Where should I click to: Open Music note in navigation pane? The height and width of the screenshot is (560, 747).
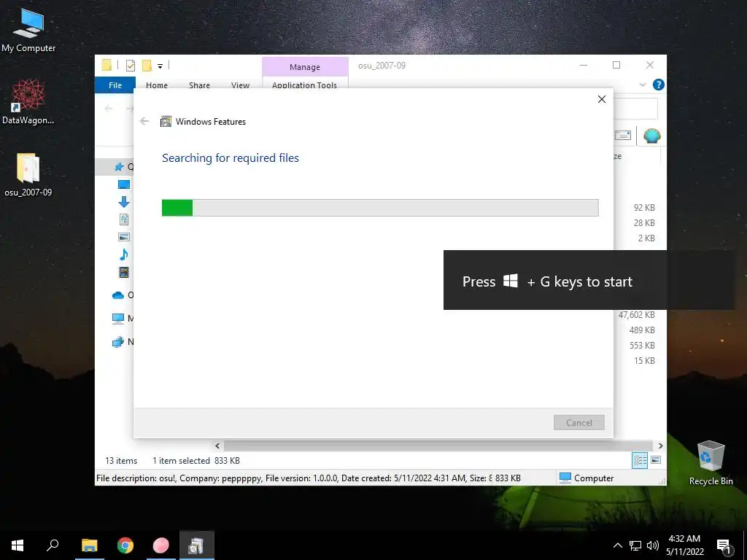pyautogui.click(x=124, y=254)
